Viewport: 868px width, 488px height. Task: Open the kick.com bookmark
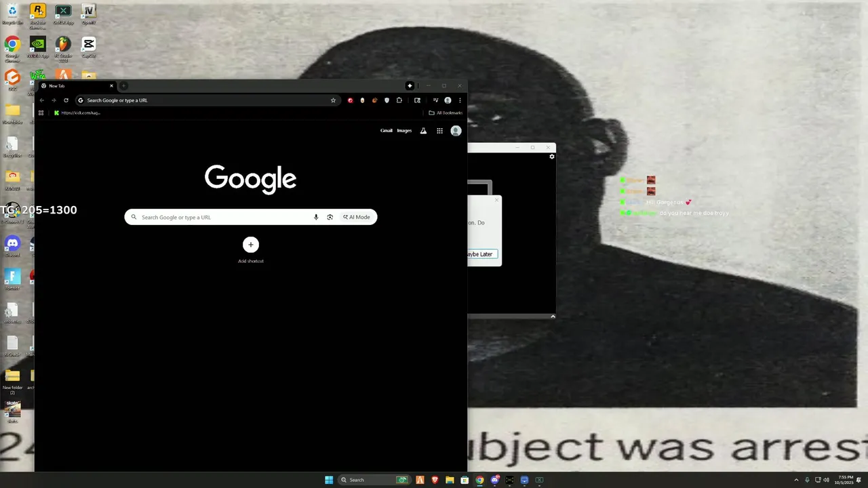pyautogui.click(x=77, y=113)
